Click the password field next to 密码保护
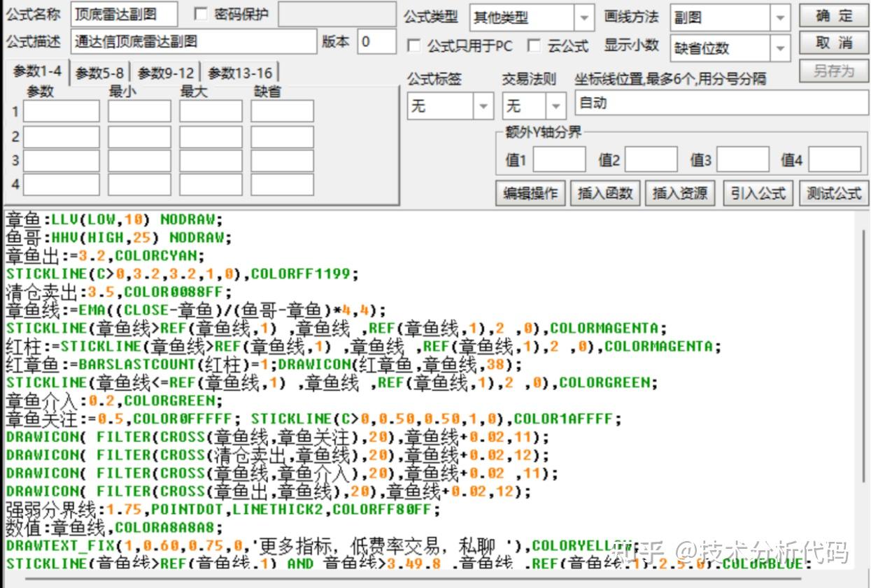Image resolution: width=871 pixels, height=588 pixels. pos(337,13)
